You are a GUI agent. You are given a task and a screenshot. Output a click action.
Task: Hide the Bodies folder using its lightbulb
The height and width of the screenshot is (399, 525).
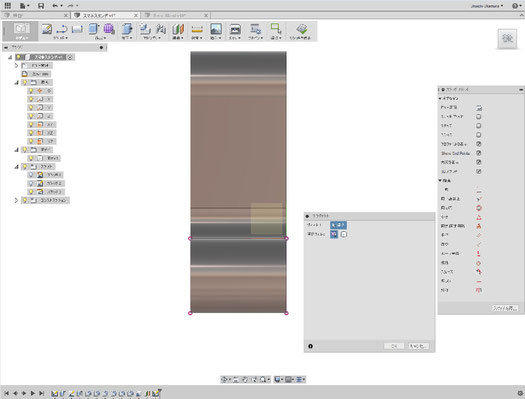pyautogui.click(x=24, y=150)
